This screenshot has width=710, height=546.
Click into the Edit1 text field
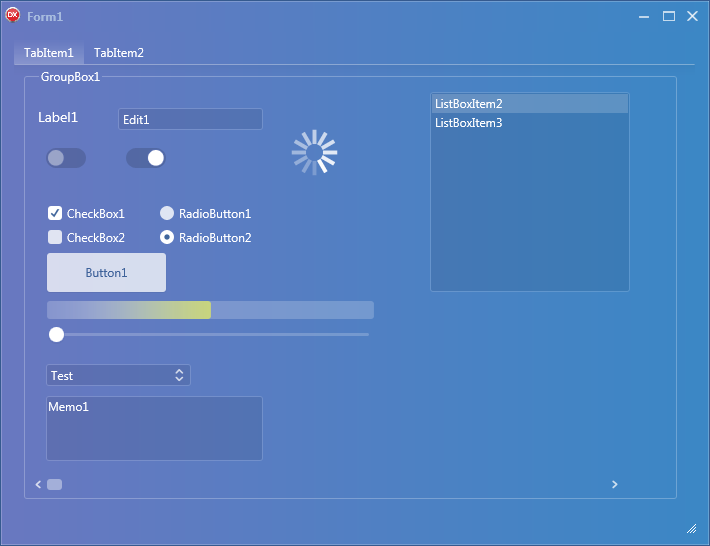pos(190,119)
